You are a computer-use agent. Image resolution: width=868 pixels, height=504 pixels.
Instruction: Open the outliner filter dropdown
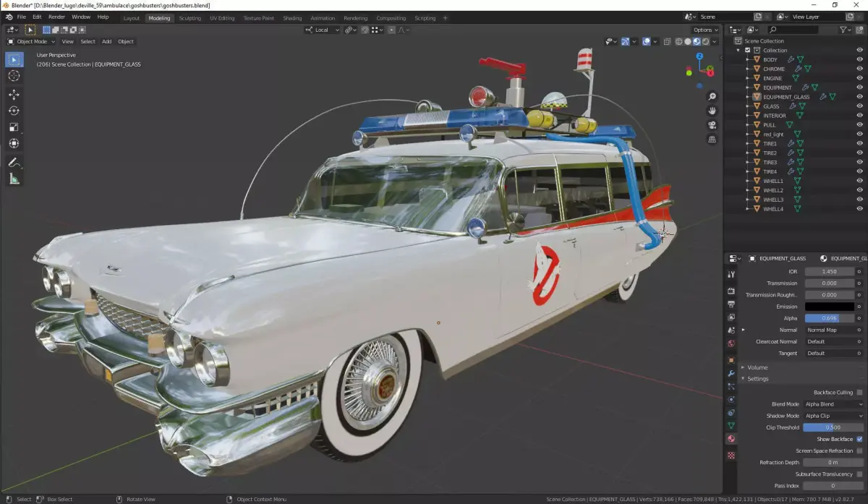[x=846, y=30]
